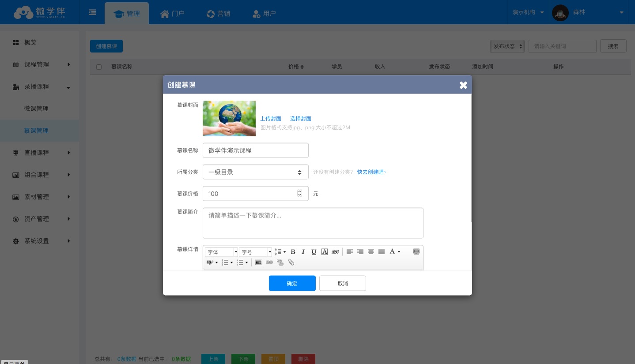Click the 快去创建吧~ link
This screenshot has width=635, height=364.
[371, 172]
